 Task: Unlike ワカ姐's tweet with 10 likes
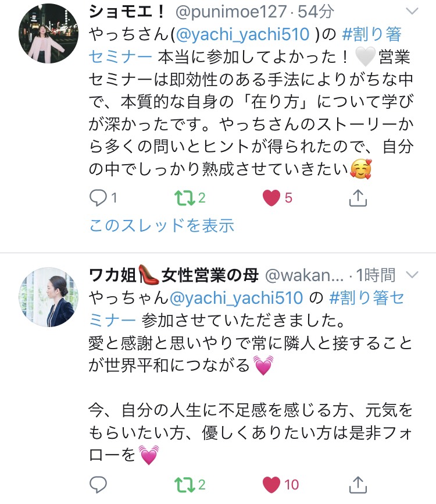click(x=271, y=485)
